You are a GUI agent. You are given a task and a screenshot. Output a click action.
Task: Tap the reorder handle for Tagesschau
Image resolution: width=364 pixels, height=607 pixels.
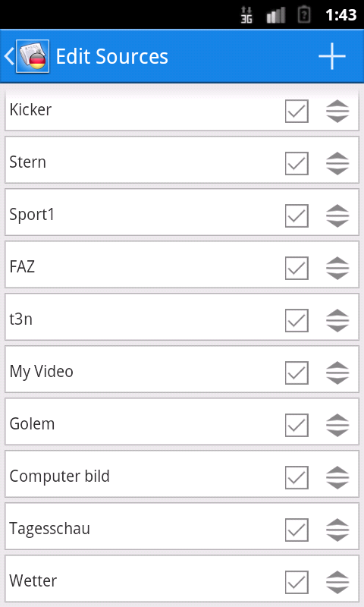coord(337,530)
